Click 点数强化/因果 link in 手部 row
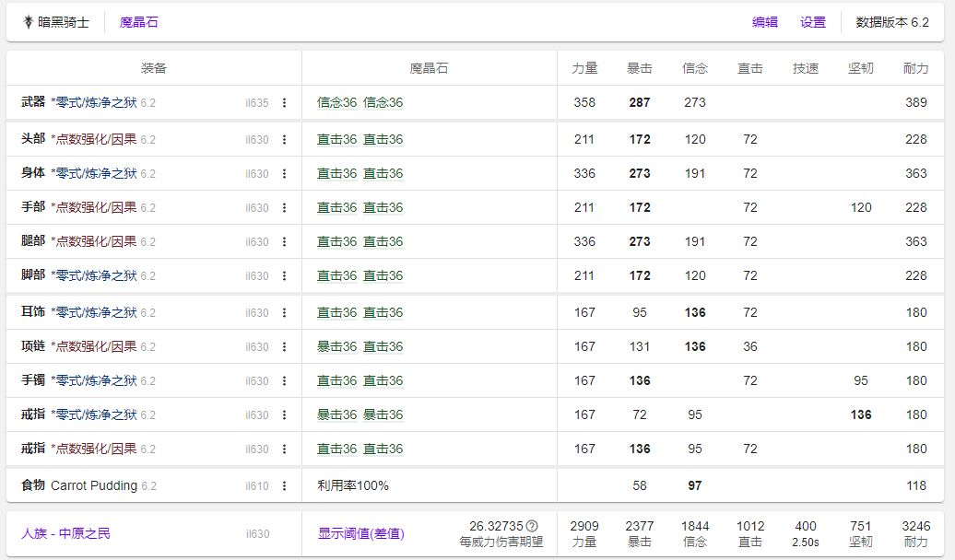The height and width of the screenshot is (560, 955). [94, 207]
